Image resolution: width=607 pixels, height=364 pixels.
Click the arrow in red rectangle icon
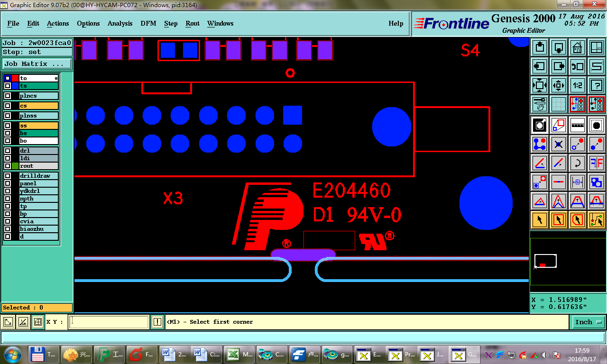click(559, 220)
